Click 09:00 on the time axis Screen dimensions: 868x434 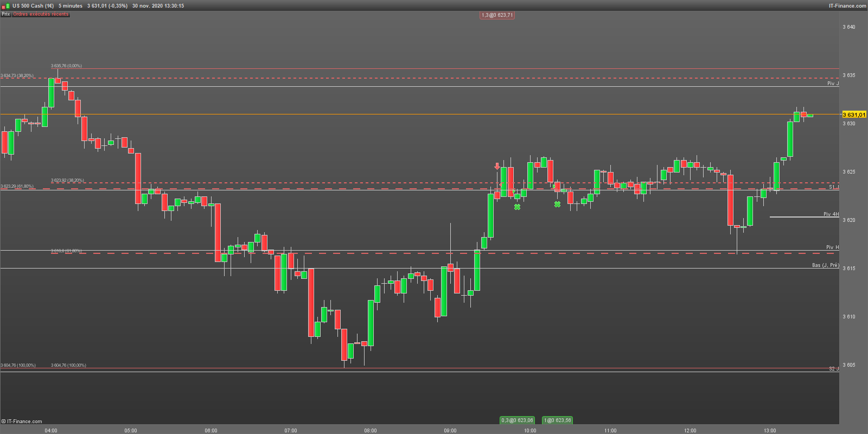tap(450, 431)
